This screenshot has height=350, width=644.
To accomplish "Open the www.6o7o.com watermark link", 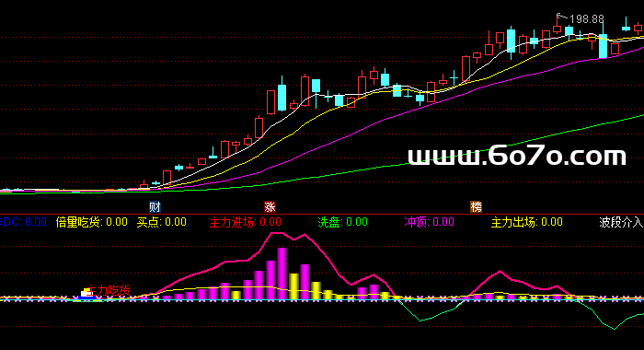I will pos(517,157).
